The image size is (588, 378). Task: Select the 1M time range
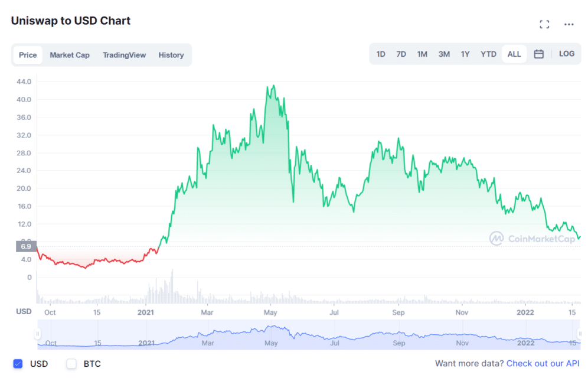pos(422,54)
